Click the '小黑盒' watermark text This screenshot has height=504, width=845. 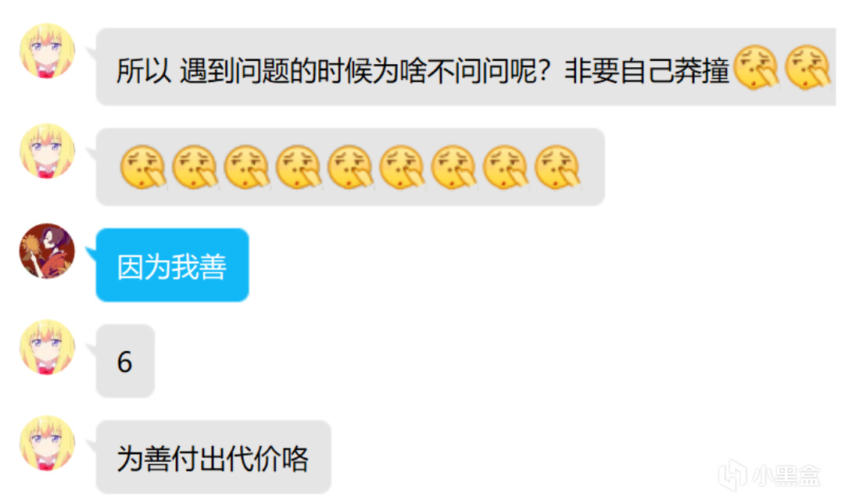[786, 476]
